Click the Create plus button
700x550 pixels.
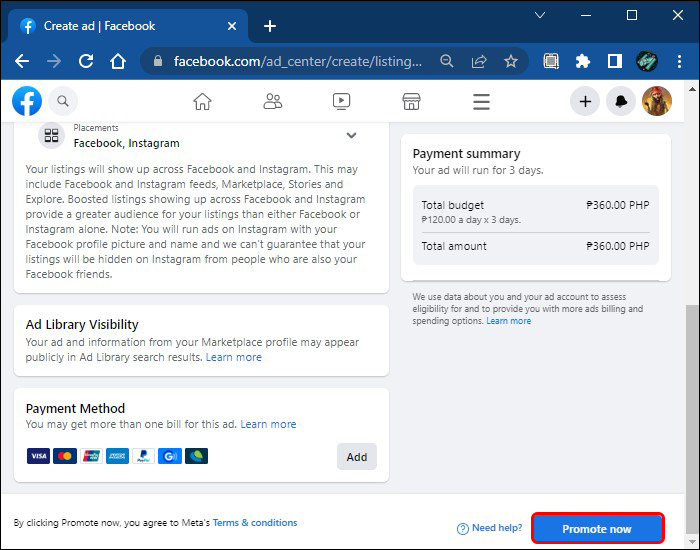tap(585, 101)
